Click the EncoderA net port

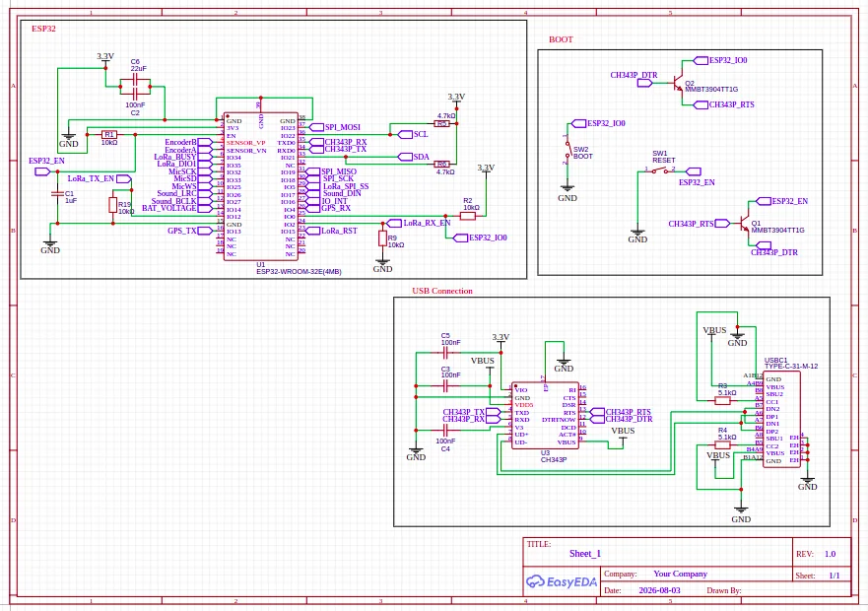click(x=188, y=150)
